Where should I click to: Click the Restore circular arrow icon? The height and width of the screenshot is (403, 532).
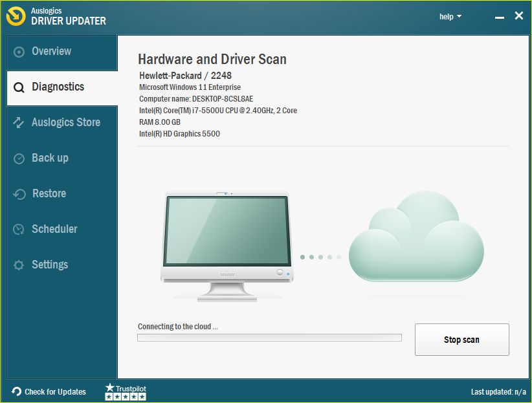[x=19, y=194]
